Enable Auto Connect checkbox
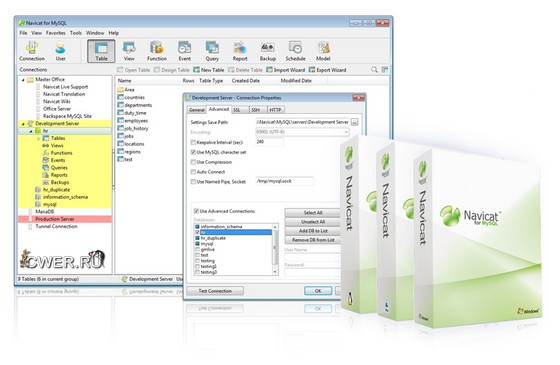 tap(193, 172)
